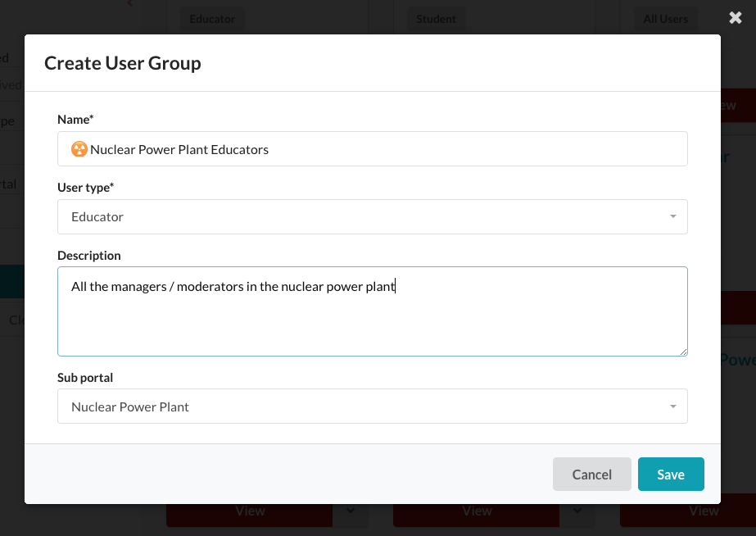Select the All Users tag
Viewport: 756px width, 536px height.
pos(665,19)
